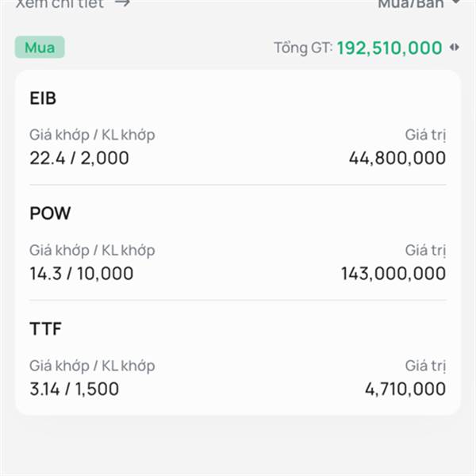
Task: Tap TTF value 4,710,000
Action: (405, 389)
